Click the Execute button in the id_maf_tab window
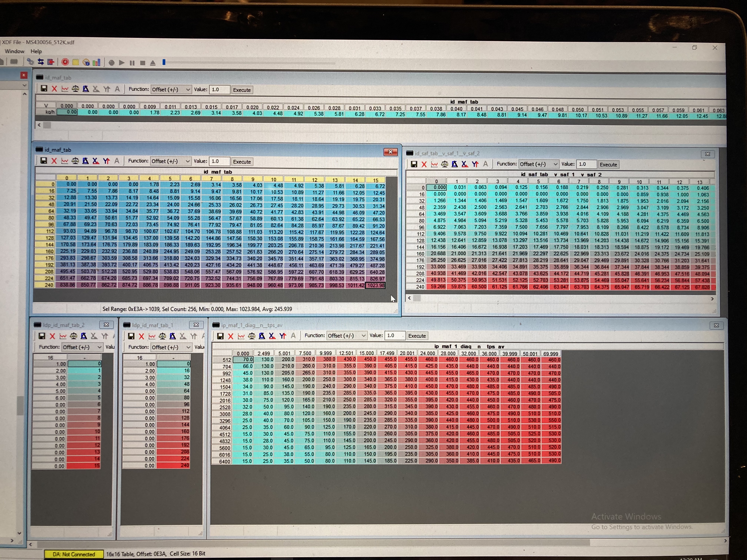The image size is (747, 560). [242, 161]
